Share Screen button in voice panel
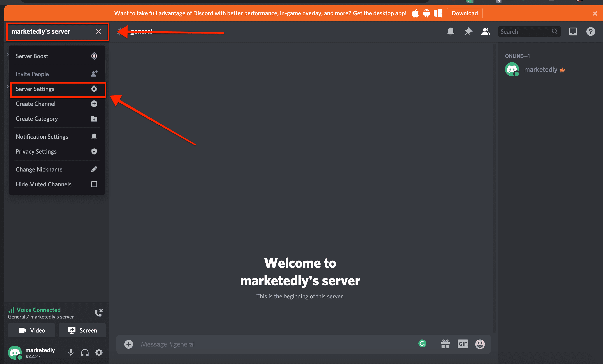This screenshot has width=603, height=364. tap(82, 330)
